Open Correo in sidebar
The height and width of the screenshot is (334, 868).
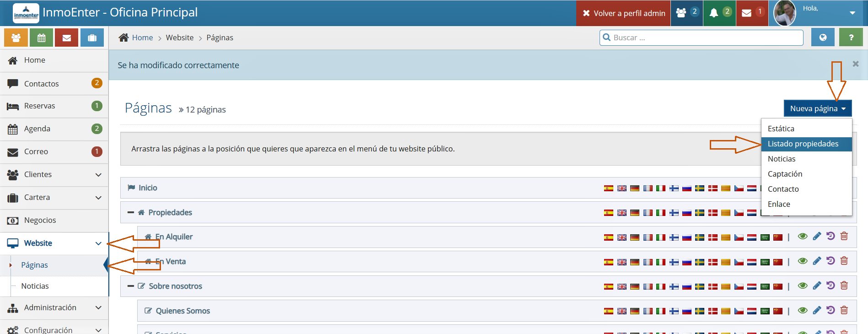[x=54, y=152]
